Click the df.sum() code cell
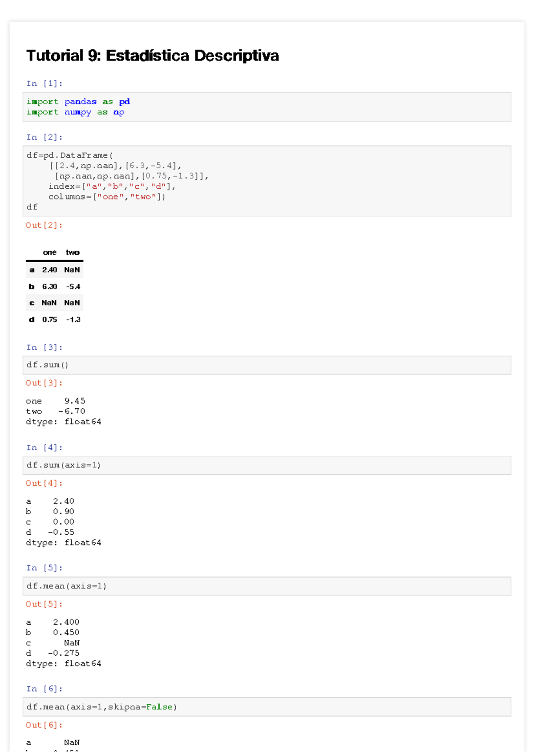 coord(266,365)
